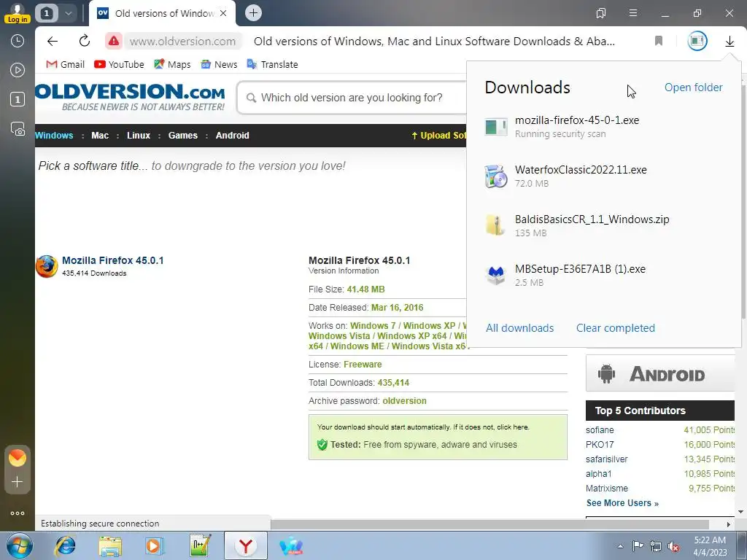The height and width of the screenshot is (560, 747).
Task: Open the bookmarks collections icon in title bar
Action: pos(601,13)
